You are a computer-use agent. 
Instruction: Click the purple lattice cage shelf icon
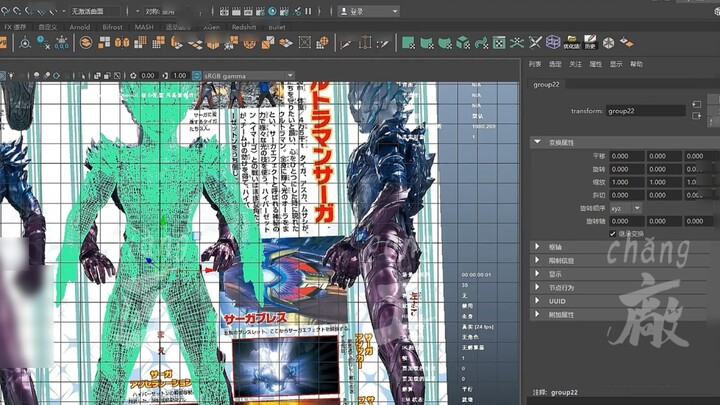point(553,43)
